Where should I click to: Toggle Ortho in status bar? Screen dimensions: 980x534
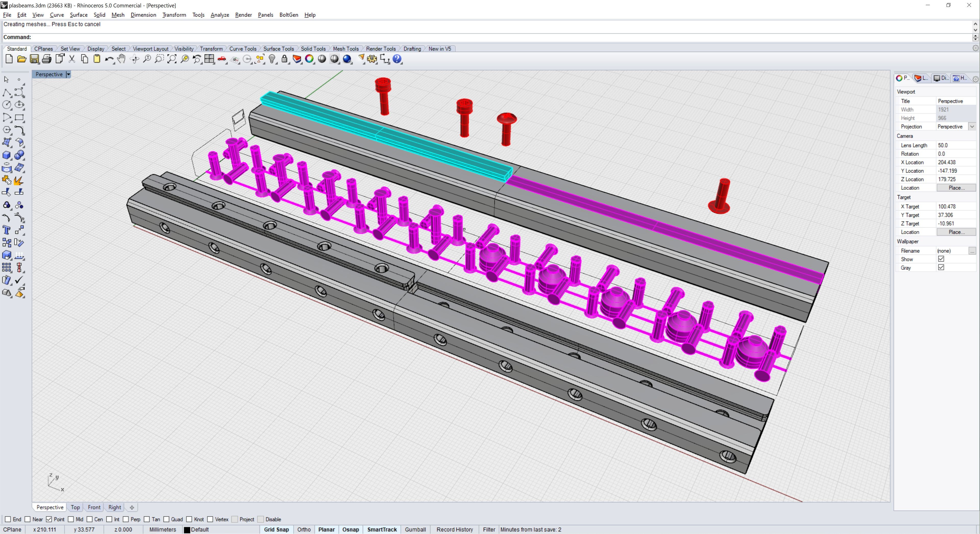(x=304, y=529)
